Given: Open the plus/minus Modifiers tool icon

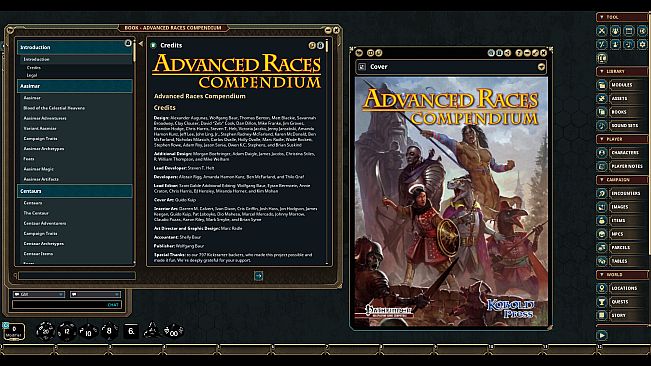Looking at the screenshot, I should [x=602, y=44].
